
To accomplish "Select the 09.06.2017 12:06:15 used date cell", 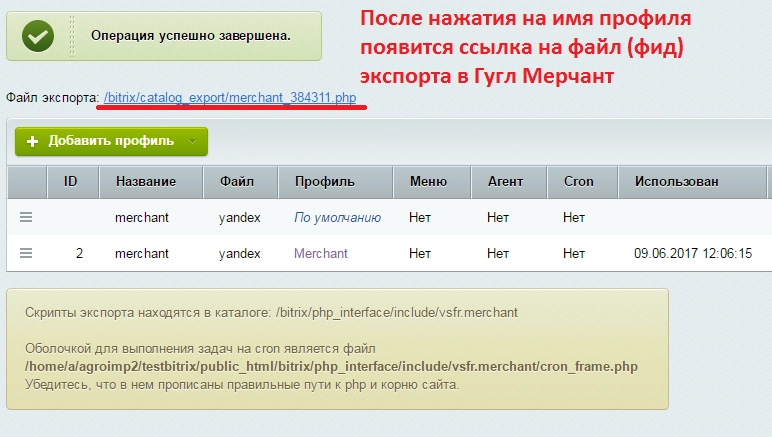I will click(x=693, y=253).
